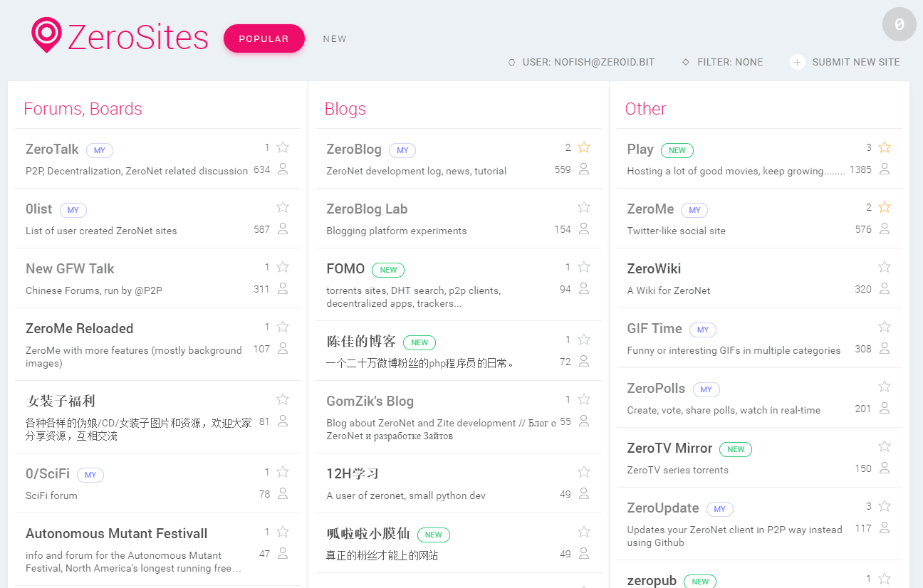Click Submit New Site

coord(845,62)
